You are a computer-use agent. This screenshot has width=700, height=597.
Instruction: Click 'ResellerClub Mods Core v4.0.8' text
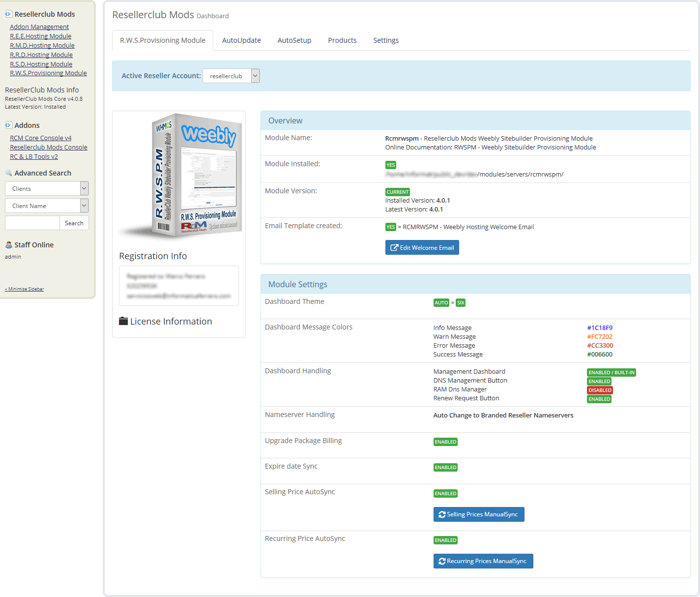click(44, 99)
